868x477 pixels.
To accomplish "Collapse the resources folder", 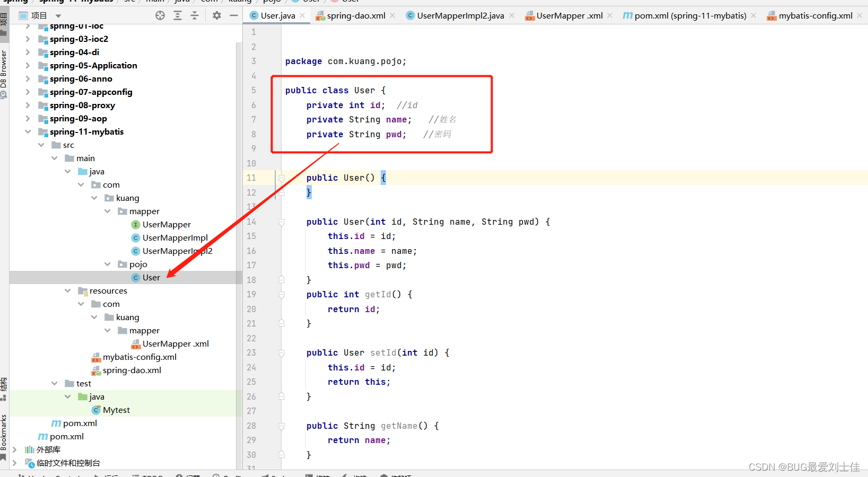I will click(x=67, y=290).
